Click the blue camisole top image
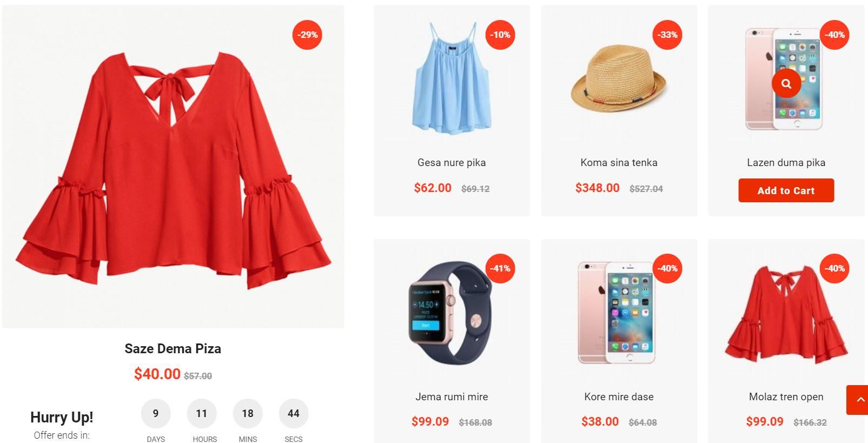This screenshot has height=443, width=868. tap(452, 78)
